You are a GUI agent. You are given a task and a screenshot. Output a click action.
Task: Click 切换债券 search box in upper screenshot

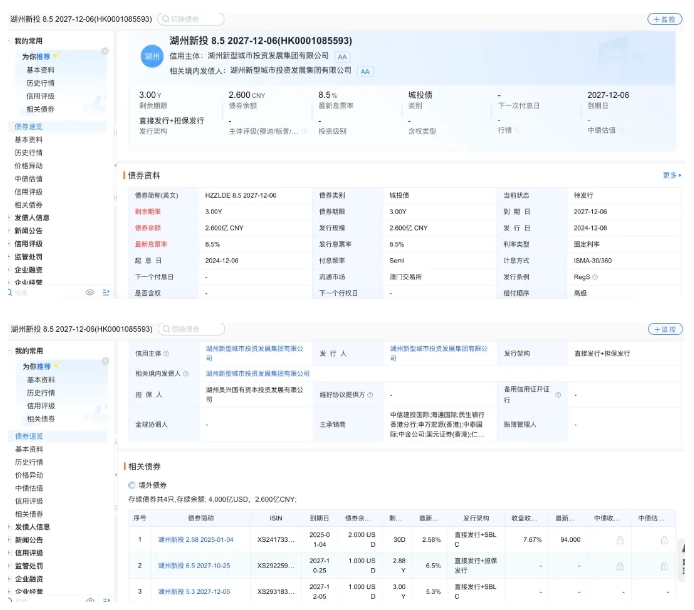click(191, 19)
